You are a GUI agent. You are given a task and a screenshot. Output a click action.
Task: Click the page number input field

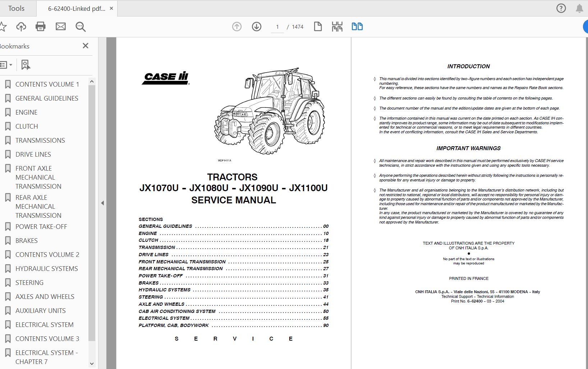277,27
